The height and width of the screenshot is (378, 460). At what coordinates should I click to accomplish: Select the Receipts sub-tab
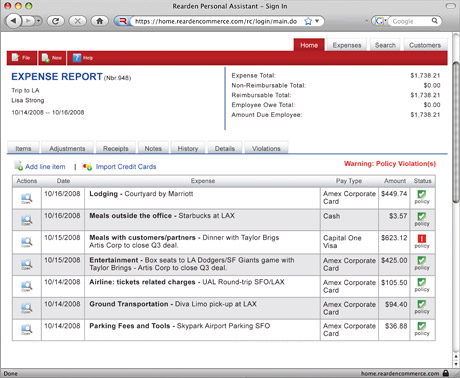click(115, 148)
